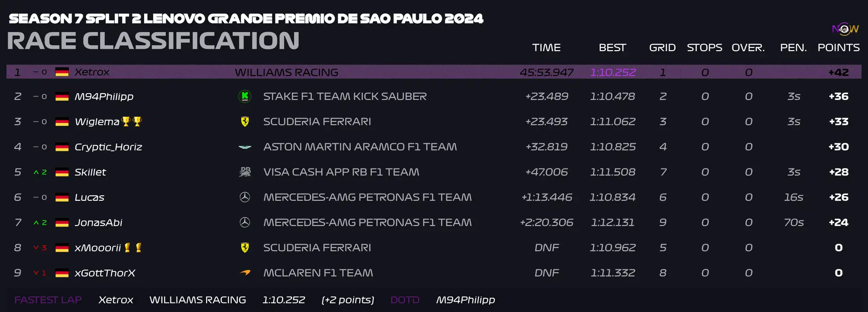The width and height of the screenshot is (868, 312).
Task: Click the green position-gain arrow for Skillet
Action: [x=36, y=172]
